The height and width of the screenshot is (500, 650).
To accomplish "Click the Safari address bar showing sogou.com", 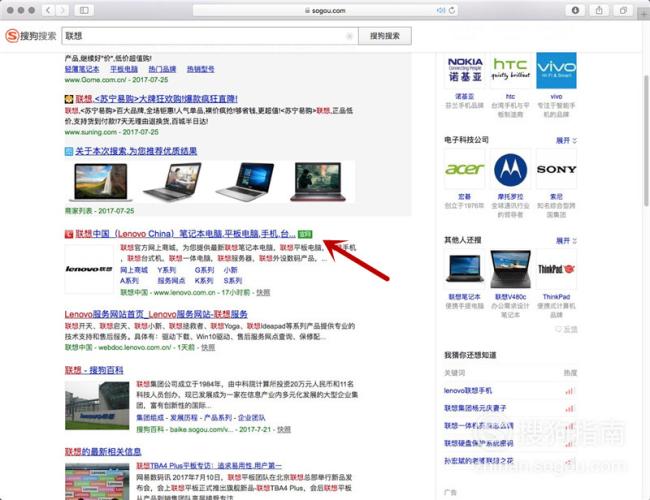I will [325, 10].
